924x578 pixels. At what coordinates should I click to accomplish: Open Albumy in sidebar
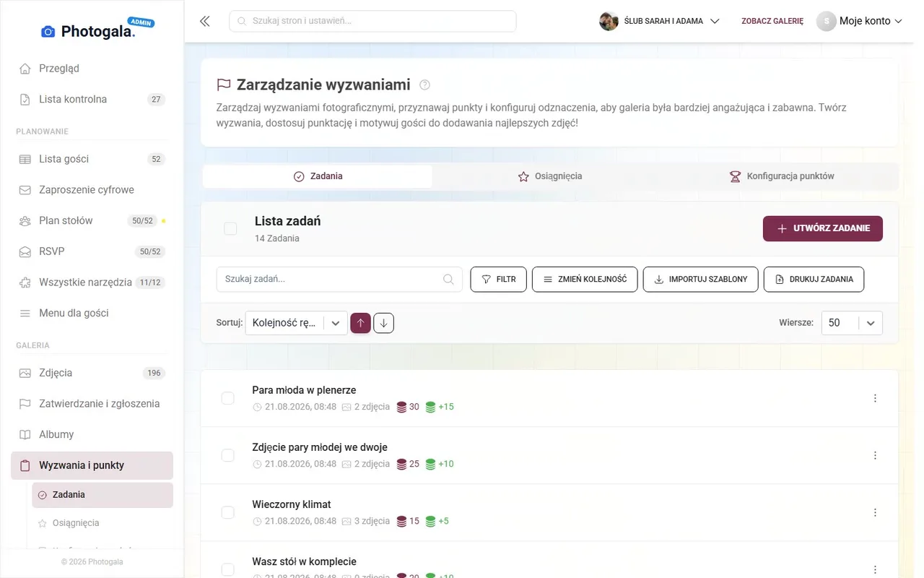click(92, 434)
